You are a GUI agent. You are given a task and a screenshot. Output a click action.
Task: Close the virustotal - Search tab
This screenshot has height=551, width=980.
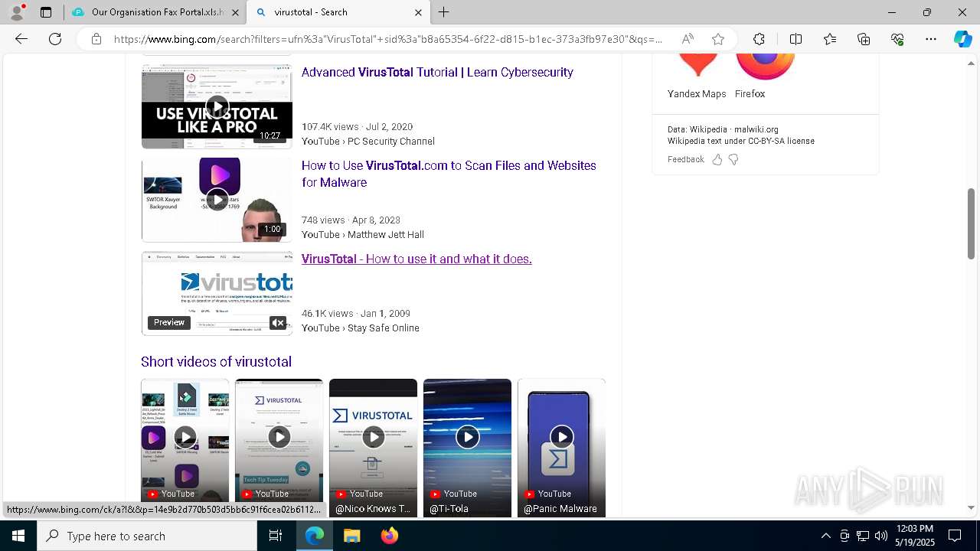[418, 12]
